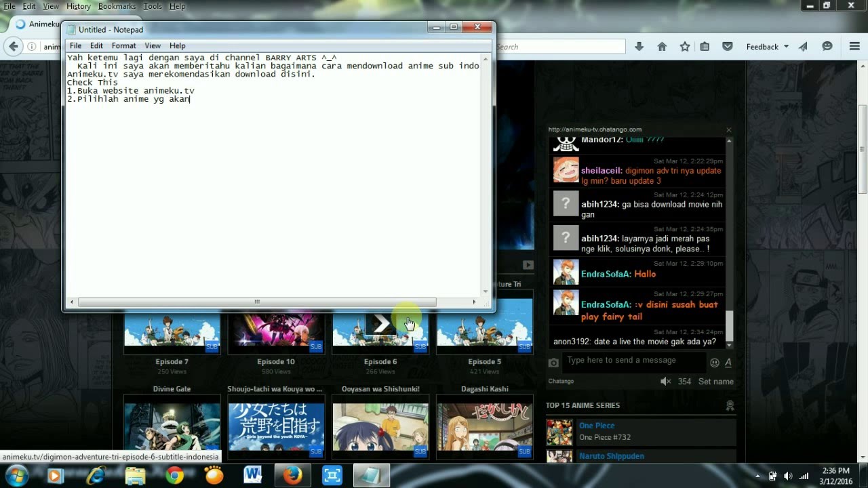868x488 pixels.
Task: Open Notepad Edit menu
Action: click(x=97, y=45)
